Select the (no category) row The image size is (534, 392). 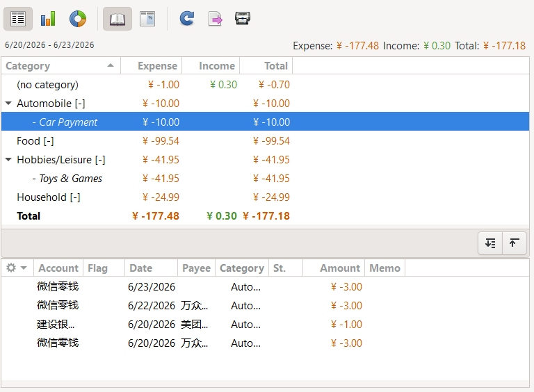pyautogui.click(x=266, y=84)
